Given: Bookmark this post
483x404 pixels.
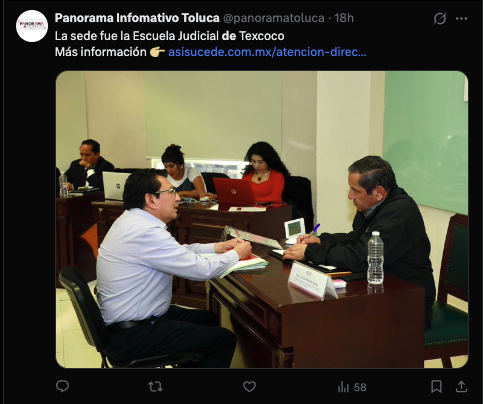Looking at the screenshot, I should [436, 387].
